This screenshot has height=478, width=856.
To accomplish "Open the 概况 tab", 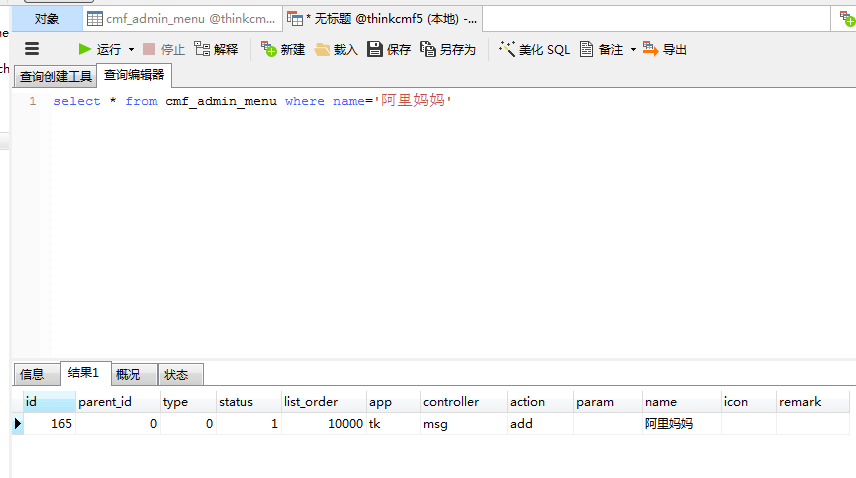I will coord(134,374).
